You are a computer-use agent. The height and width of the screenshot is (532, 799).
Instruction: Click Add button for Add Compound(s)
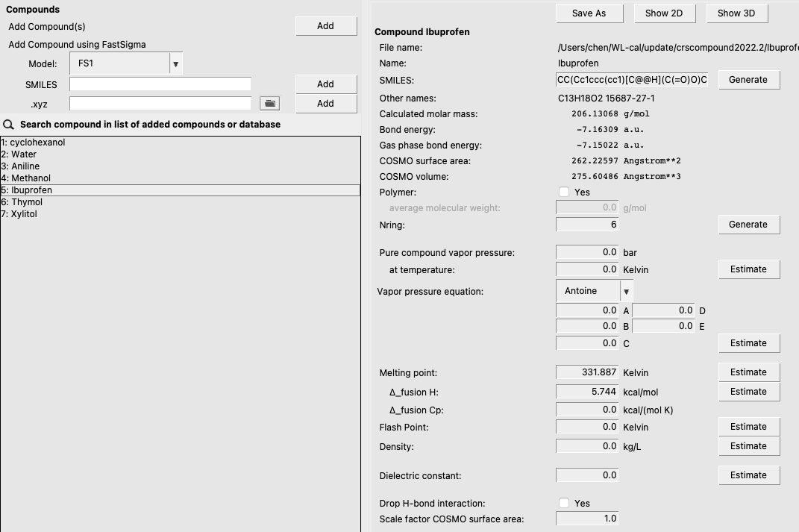tap(325, 26)
